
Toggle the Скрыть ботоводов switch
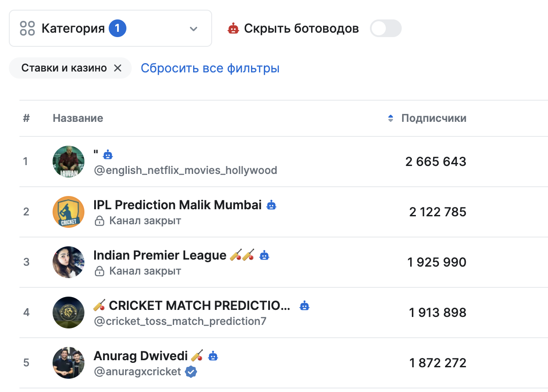coord(385,29)
